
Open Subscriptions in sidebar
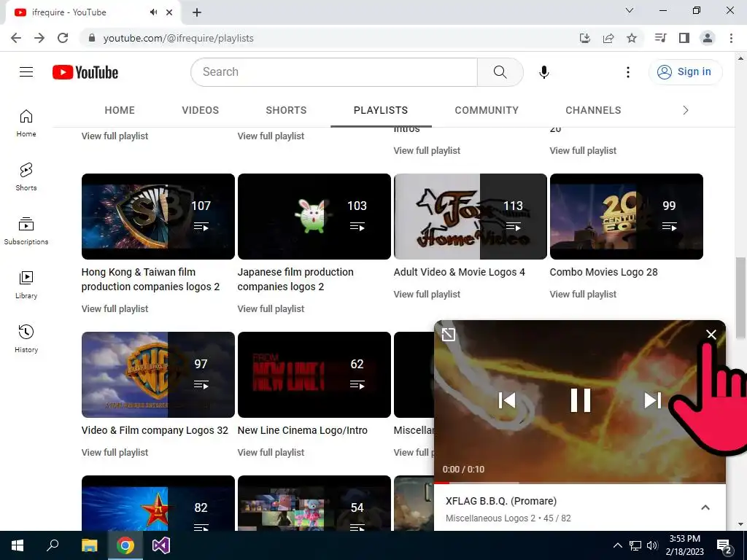click(x=26, y=230)
